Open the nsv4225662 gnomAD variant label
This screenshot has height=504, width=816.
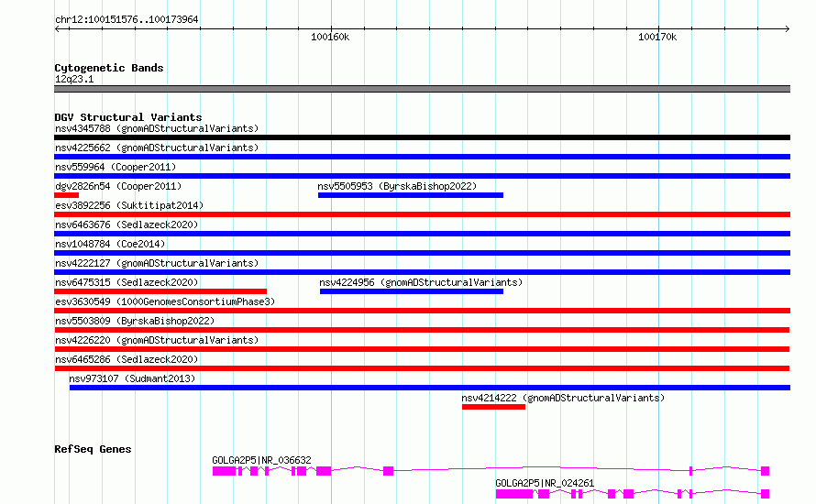[157, 148]
